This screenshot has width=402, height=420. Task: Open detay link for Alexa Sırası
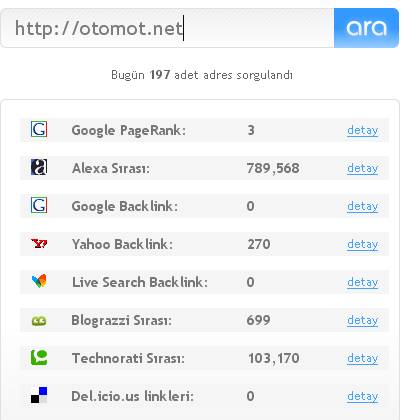(362, 168)
